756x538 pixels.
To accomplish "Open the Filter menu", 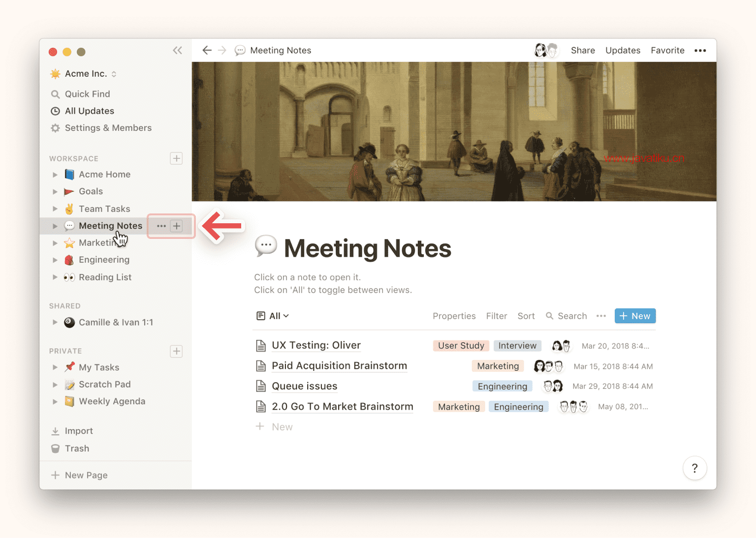I will pos(496,316).
